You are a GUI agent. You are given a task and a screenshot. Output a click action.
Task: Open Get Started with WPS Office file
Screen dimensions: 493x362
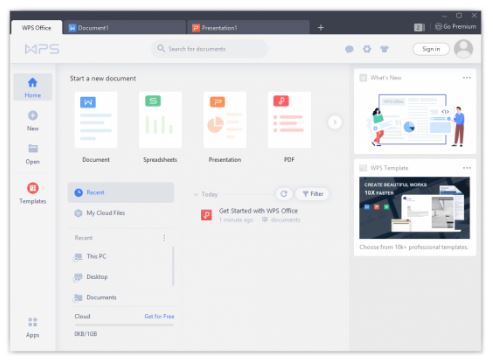pos(258,211)
